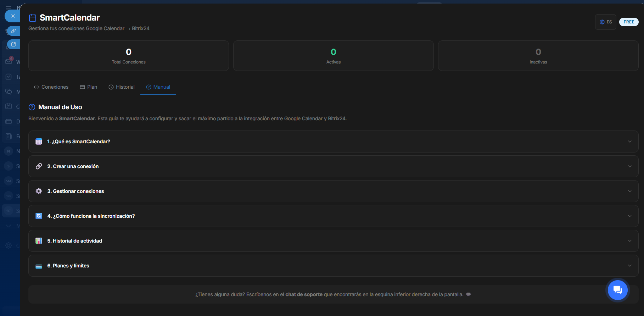The height and width of the screenshot is (316, 644).
Task: Close the SmartCalendar side panel
Action: tap(13, 16)
